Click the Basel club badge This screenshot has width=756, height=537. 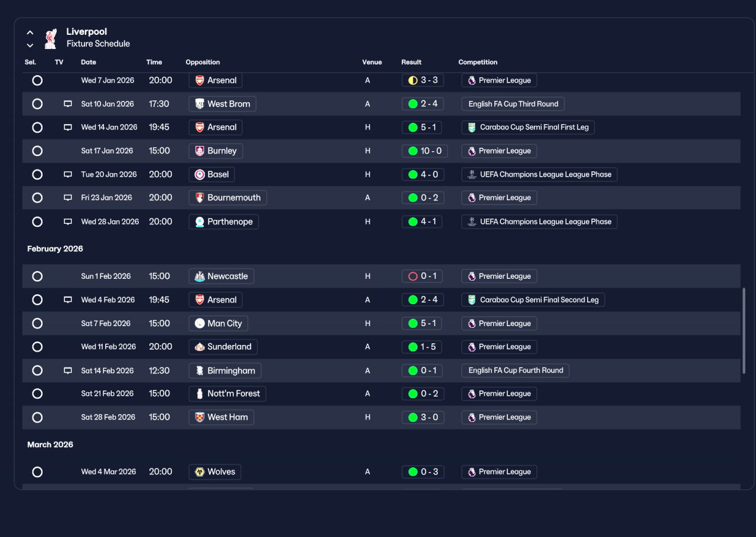(200, 174)
